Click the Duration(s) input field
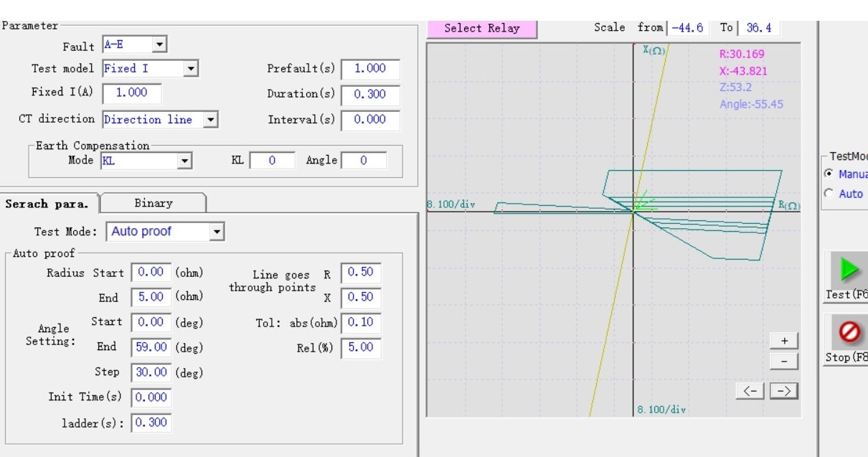This screenshot has width=868, height=457. (370, 94)
